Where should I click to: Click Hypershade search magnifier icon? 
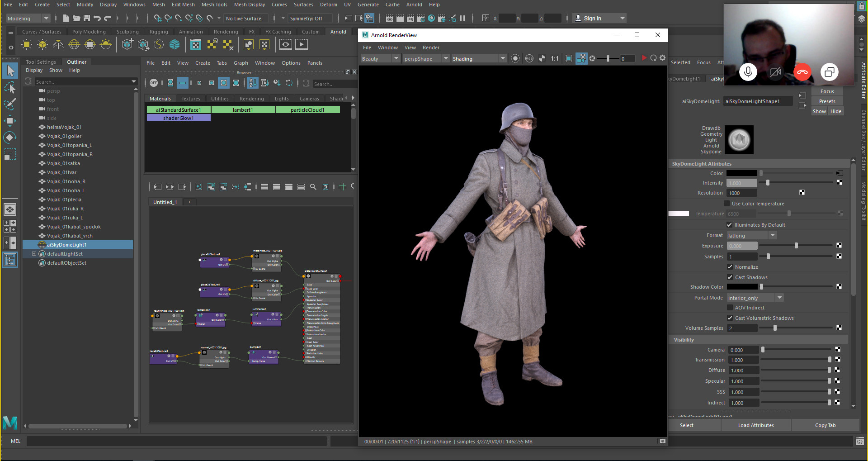click(x=313, y=187)
